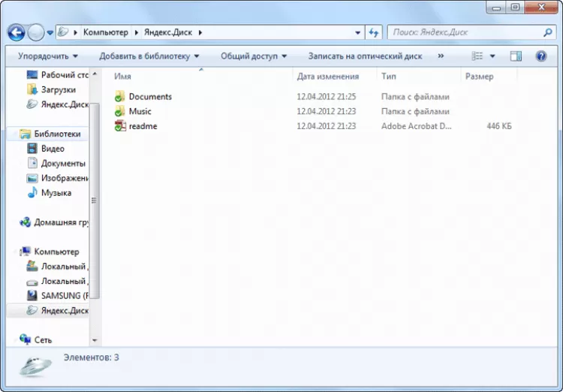Click sidebar scrollbar down arrow
The height and width of the screenshot is (392, 563).
point(95,340)
